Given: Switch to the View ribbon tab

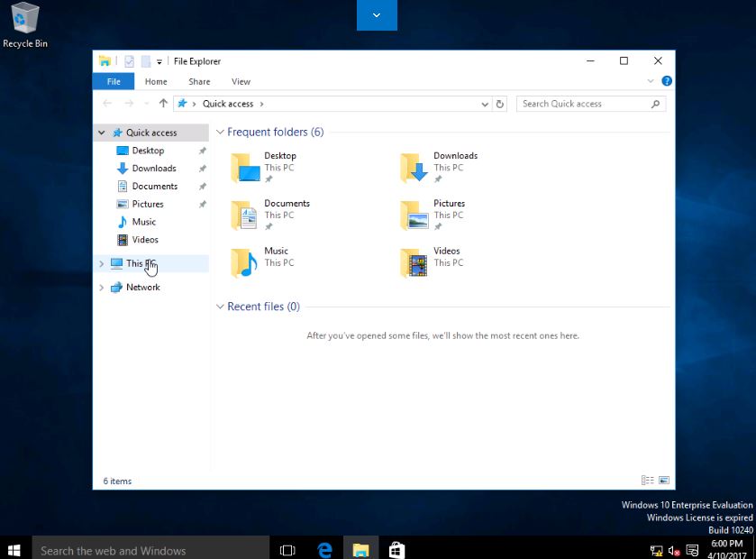Looking at the screenshot, I should [241, 81].
